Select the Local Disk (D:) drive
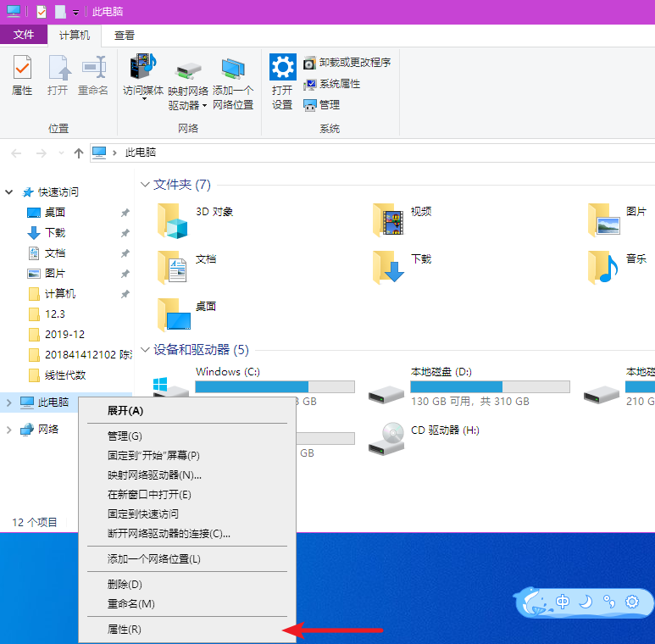Screen dimensions: 655x644 [469, 386]
